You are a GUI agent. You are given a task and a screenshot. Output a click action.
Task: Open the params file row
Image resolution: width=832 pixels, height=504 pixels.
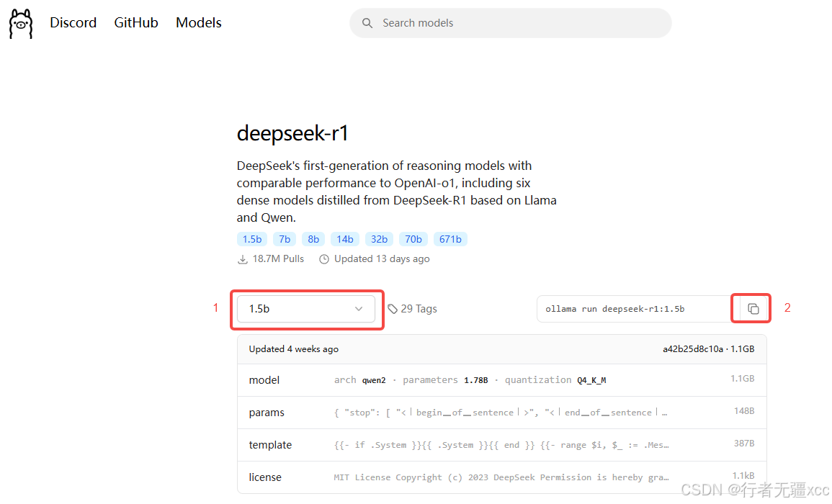[x=502, y=413]
